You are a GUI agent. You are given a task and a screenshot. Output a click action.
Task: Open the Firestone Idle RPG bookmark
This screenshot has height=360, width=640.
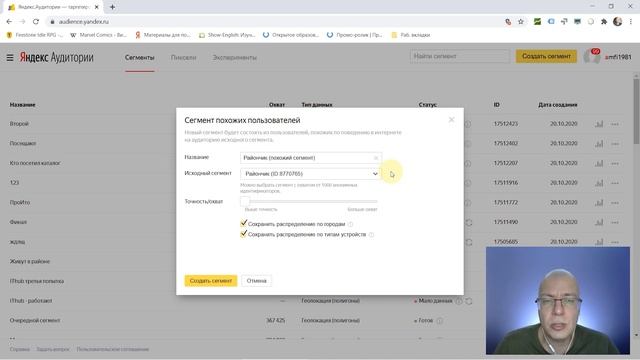[x=35, y=35]
